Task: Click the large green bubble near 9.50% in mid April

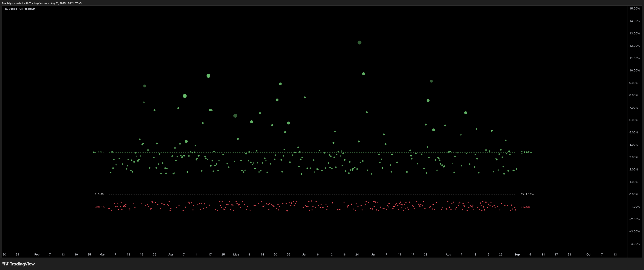Action: point(209,76)
